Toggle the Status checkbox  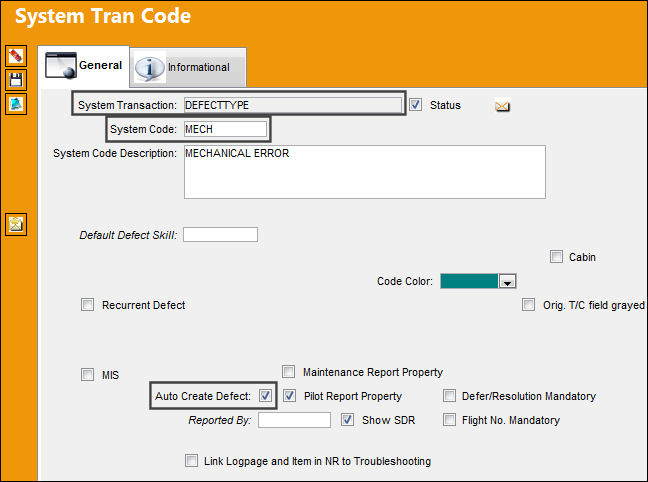click(416, 105)
